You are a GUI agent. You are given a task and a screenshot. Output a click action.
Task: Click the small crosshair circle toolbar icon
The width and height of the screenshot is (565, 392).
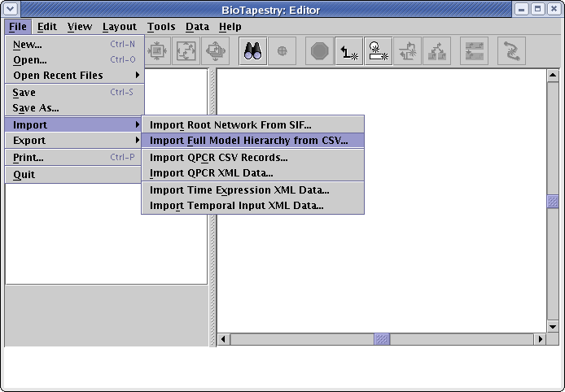(282, 51)
